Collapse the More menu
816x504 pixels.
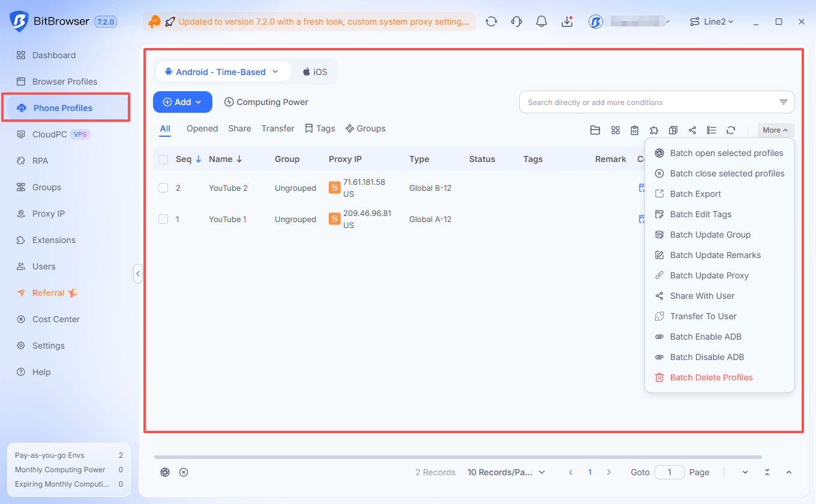click(776, 130)
